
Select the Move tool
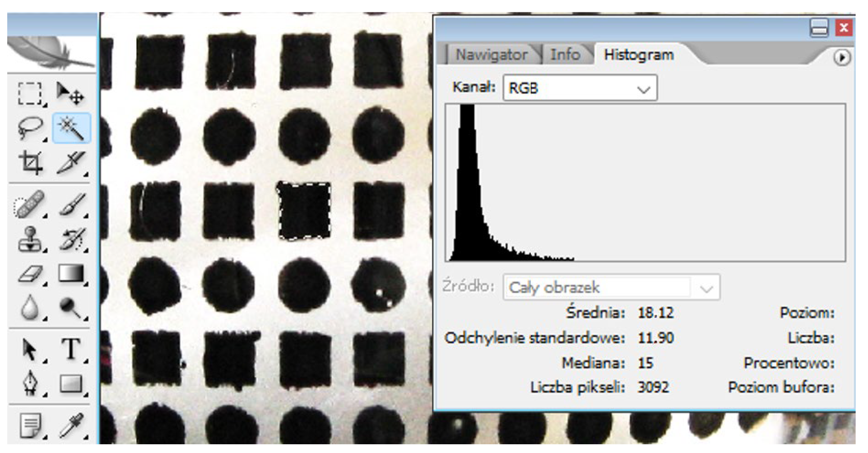click(x=70, y=94)
